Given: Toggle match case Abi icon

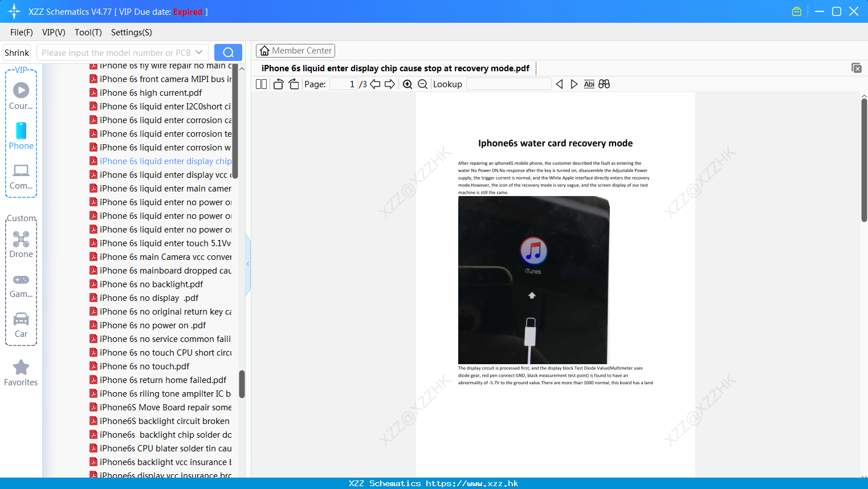Looking at the screenshot, I should pos(589,84).
